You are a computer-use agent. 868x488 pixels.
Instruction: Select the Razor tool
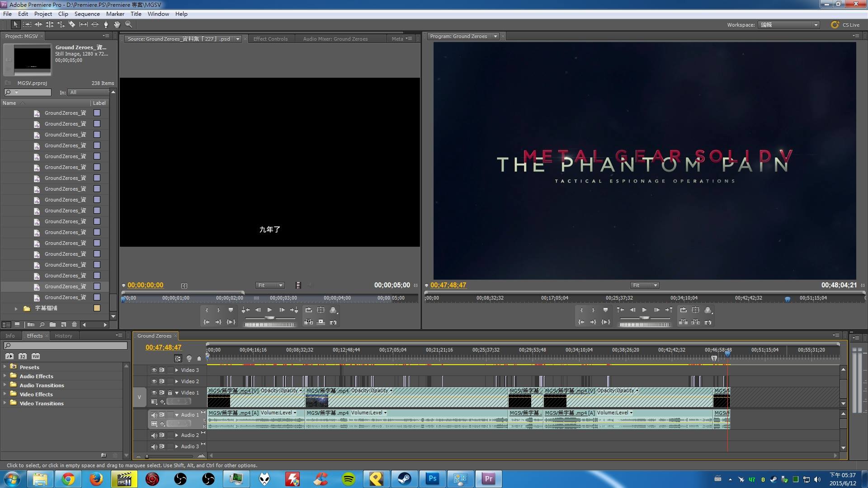pos(72,24)
